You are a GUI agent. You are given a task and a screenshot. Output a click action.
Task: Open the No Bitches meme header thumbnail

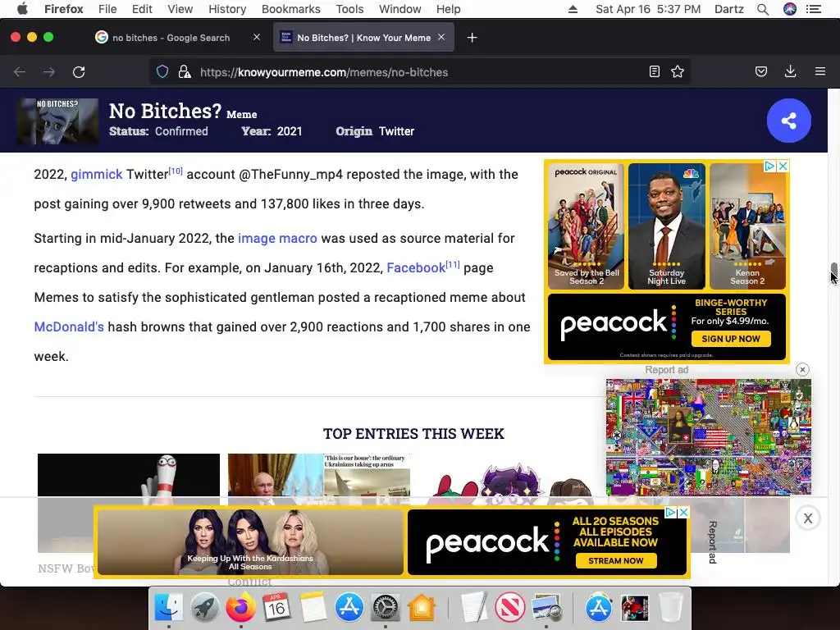click(x=57, y=121)
